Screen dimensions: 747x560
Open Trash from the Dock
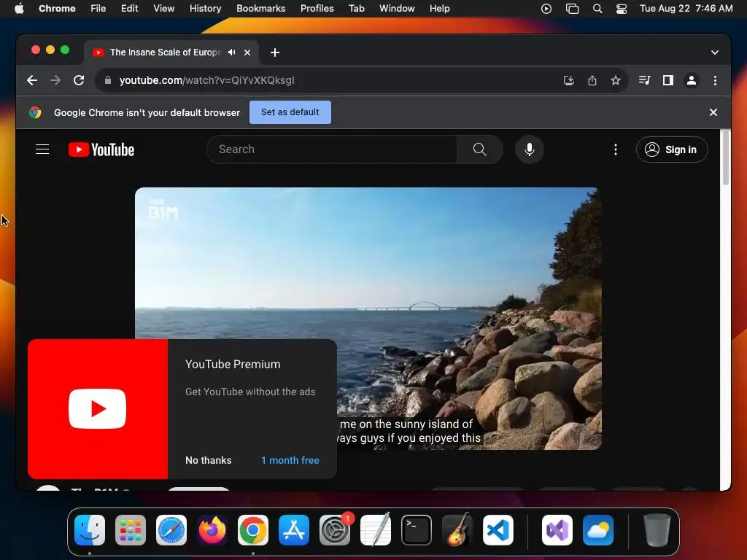click(x=657, y=530)
